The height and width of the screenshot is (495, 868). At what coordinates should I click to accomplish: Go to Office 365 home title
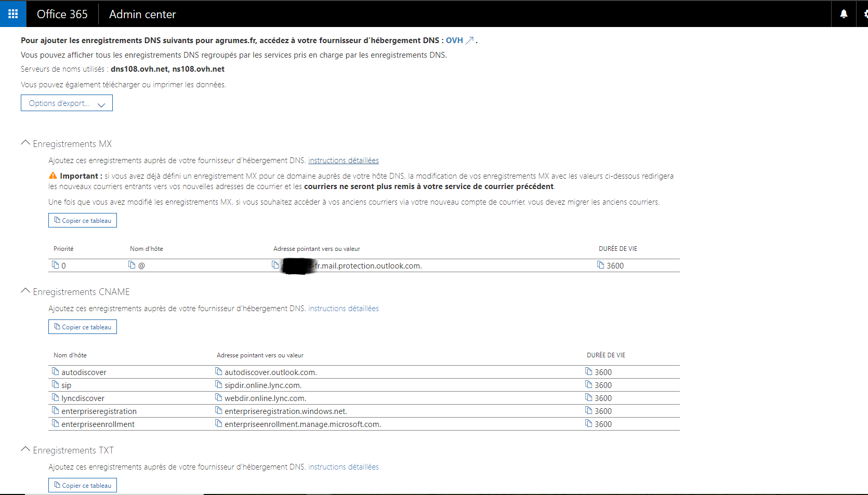point(62,14)
